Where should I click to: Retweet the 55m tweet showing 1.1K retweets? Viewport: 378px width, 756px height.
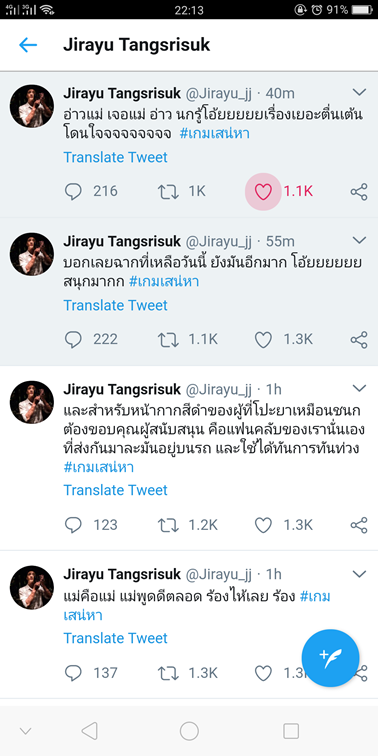(168, 340)
